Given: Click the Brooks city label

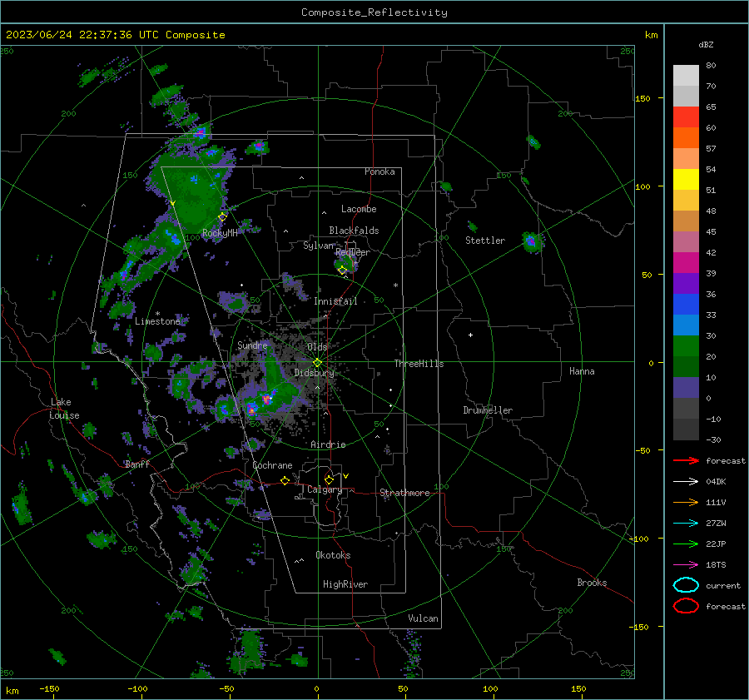Looking at the screenshot, I should [x=592, y=583].
